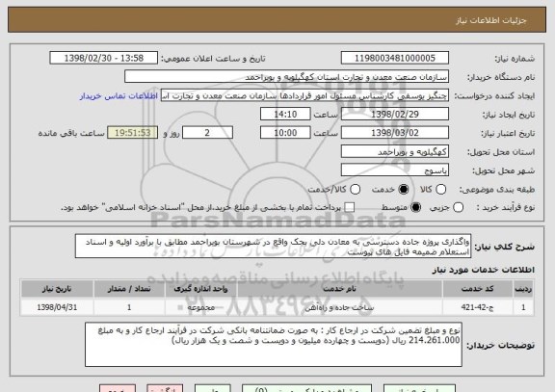Click the نام دستگاه خریدار field
Screen dimensions: 555x392
pyautogui.click(x=287, y=77)
